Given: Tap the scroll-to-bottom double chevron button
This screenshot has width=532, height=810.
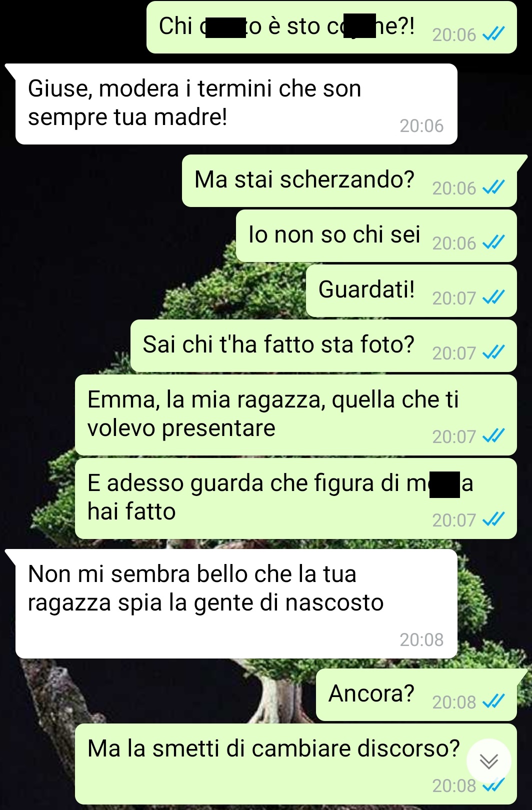Looking at the screenshot, I should (x=488, y=761).
